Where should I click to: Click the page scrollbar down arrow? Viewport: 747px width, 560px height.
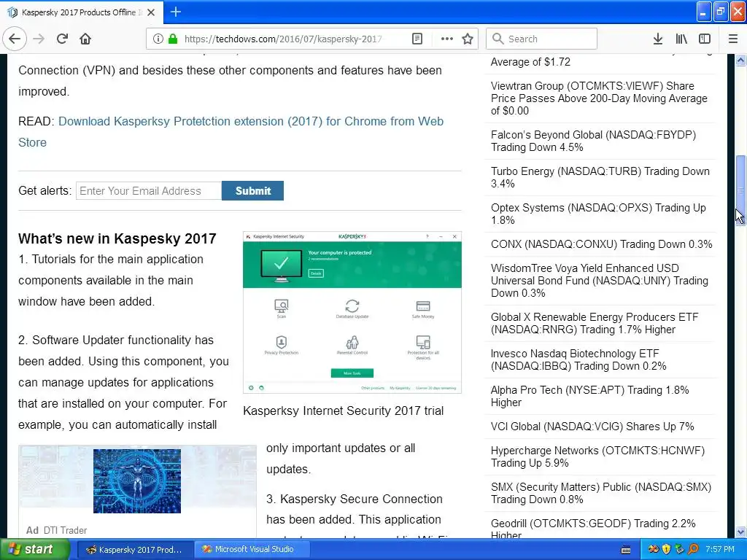[x=740, y=532]
